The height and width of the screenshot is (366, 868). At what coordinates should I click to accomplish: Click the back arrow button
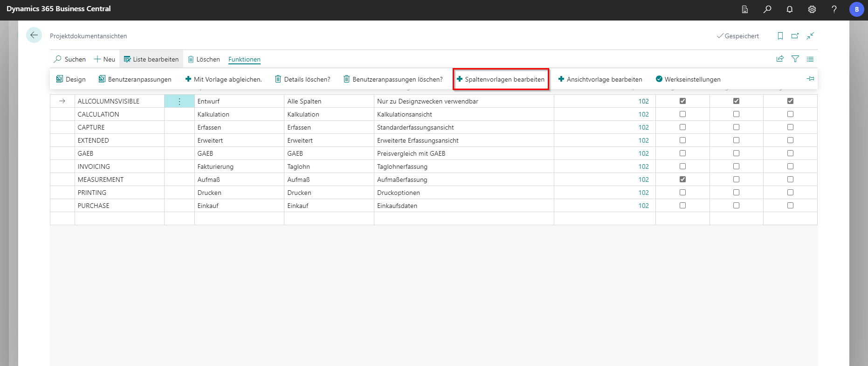point(34,35)
